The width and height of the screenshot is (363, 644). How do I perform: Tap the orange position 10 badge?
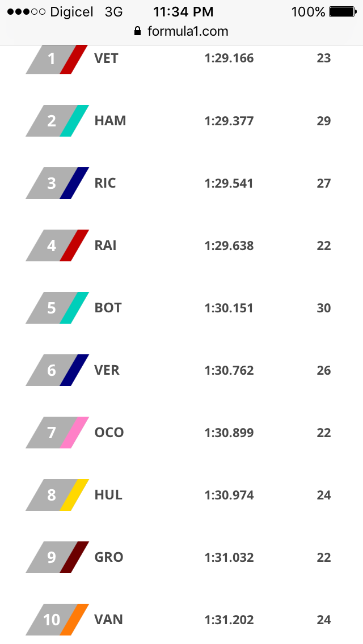[x=56, y=620]
